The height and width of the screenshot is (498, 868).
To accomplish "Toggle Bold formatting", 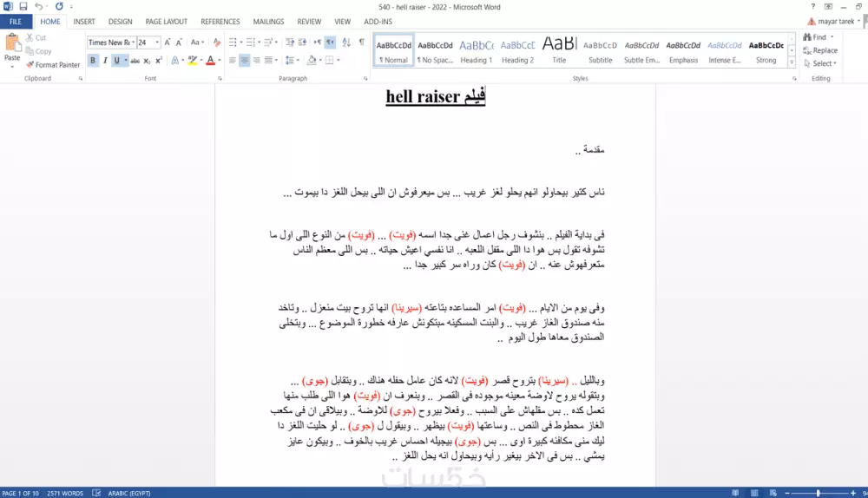I will coord(93,61).
